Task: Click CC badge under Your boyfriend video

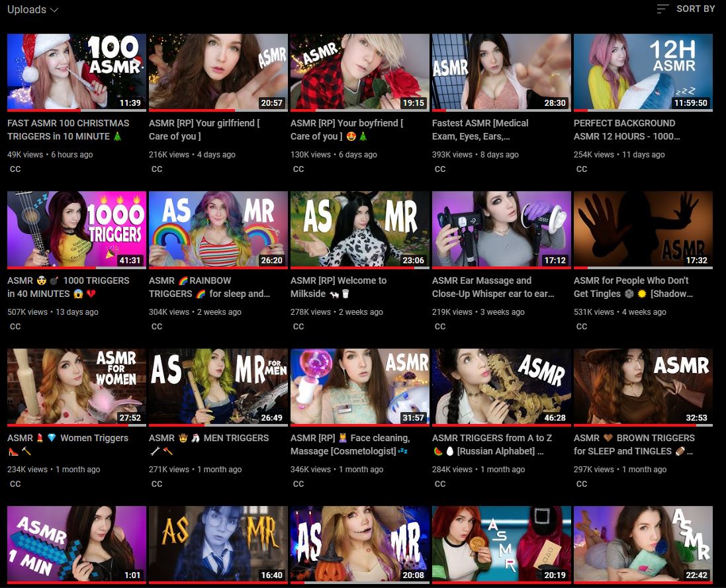Action: click(x=298, y=169)
